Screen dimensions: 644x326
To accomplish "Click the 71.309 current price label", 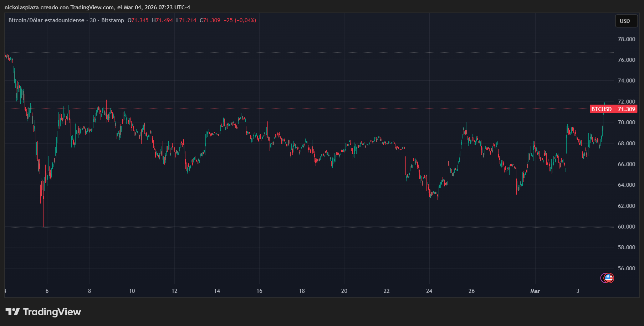I will pos(626,109).
